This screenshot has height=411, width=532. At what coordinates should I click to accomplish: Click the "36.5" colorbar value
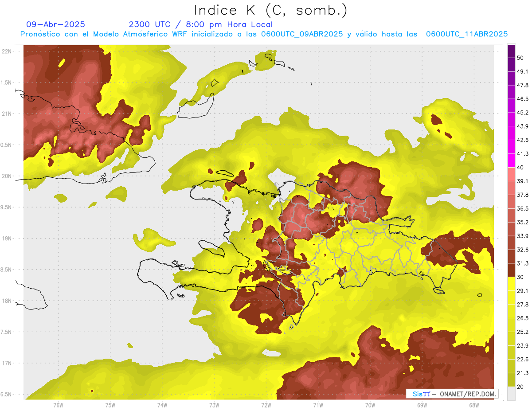point(523,208)
